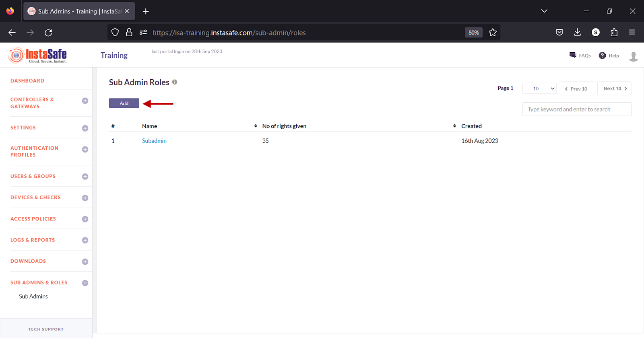
Task: List all tabs dropdown arrow
Action: [544, 11]
